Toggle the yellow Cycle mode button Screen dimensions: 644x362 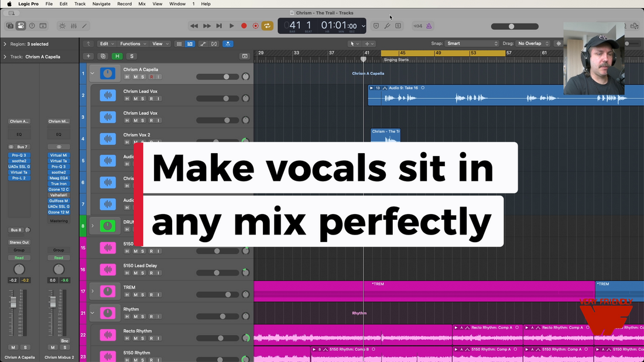[268, 26]
